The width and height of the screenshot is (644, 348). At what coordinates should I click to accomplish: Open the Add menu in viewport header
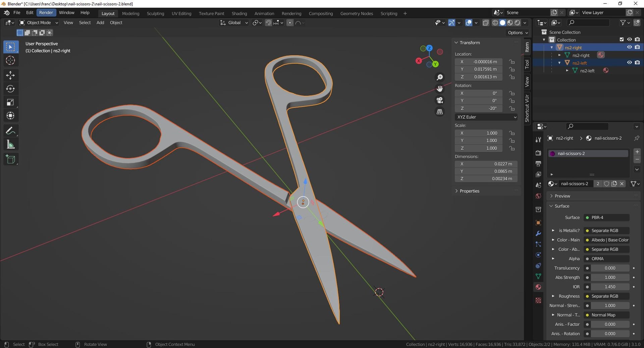point(100,23)
